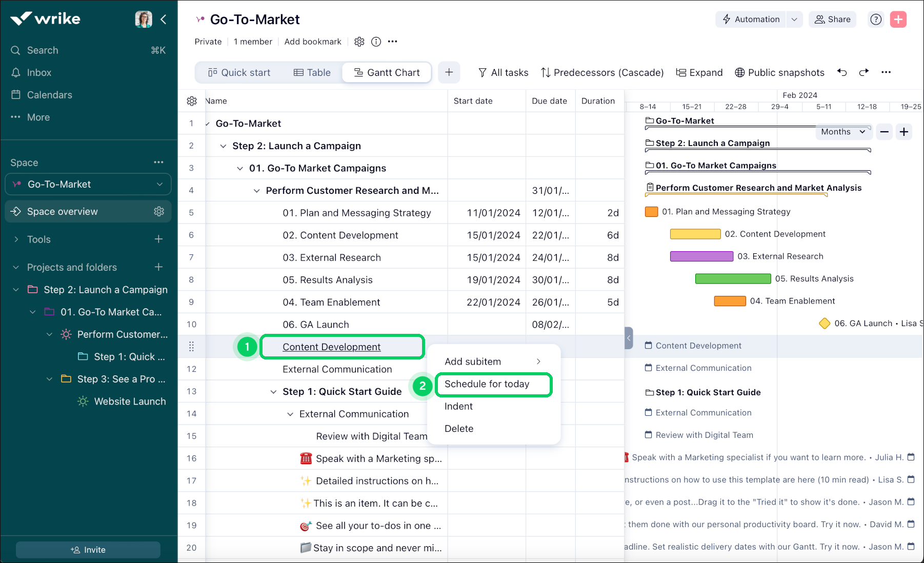Zoom out the Gantt timeline
924x563 pixels.
[884, 132]
